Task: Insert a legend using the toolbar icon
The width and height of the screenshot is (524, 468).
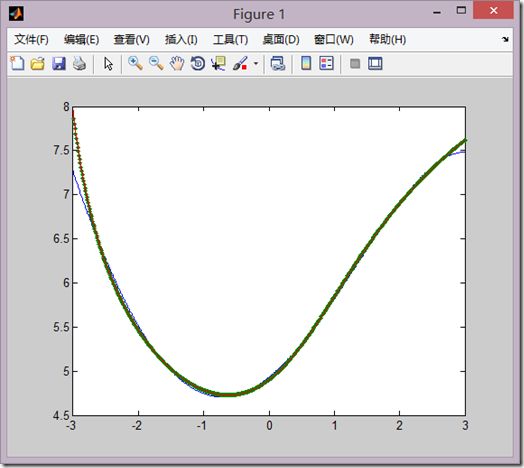Action: tap(326, 63)
